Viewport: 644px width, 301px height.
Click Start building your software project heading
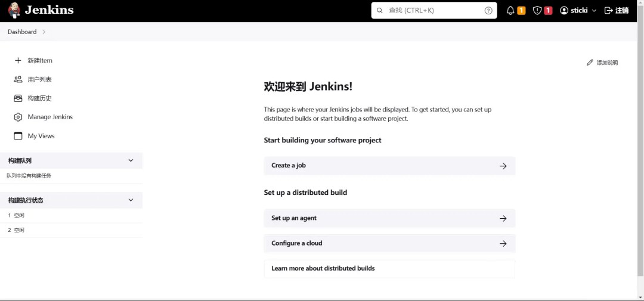point(323,140)
